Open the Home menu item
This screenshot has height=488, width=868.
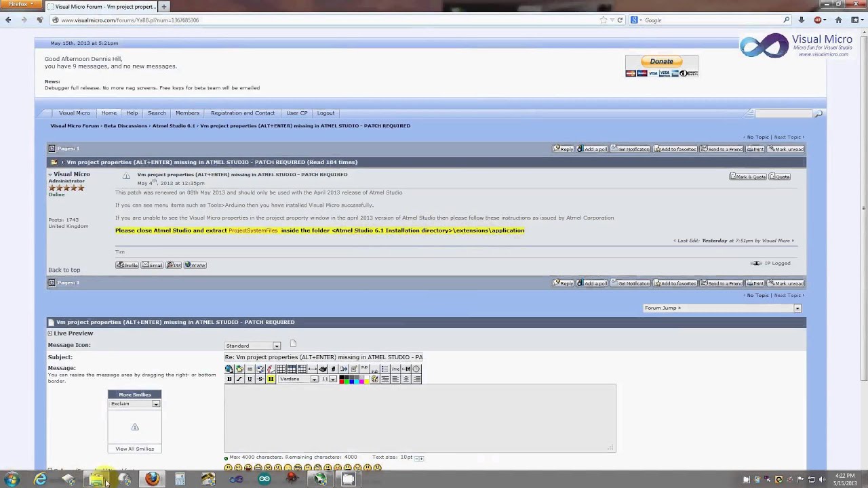[108, 113]
